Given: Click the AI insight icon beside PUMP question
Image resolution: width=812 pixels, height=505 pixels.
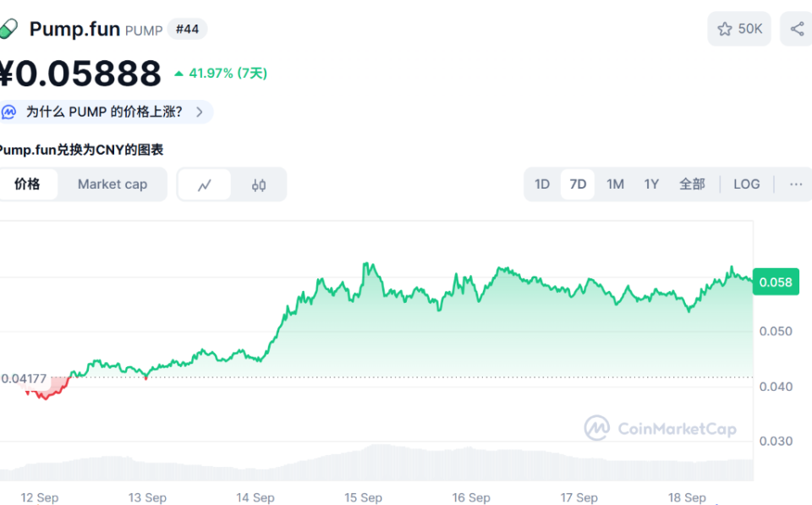Looking at the screenshot, I should (9, 112).
